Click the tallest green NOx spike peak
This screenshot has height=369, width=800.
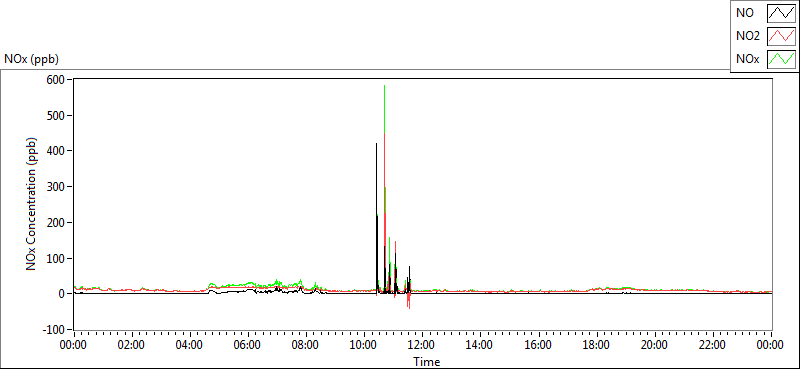(x=384, y=86)
